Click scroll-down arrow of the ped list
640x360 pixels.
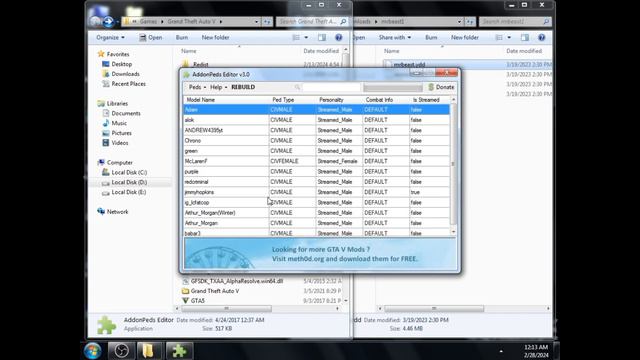pos(453,232)
